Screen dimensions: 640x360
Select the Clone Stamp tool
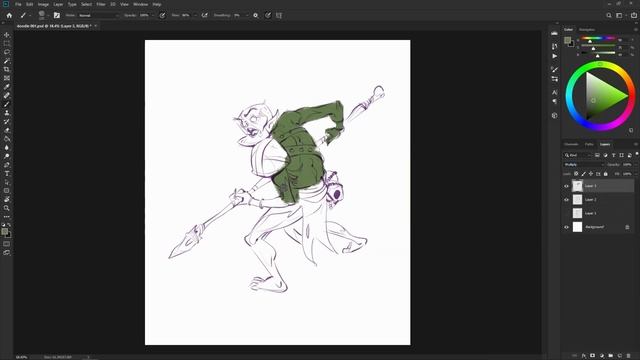tap(7, 113)
